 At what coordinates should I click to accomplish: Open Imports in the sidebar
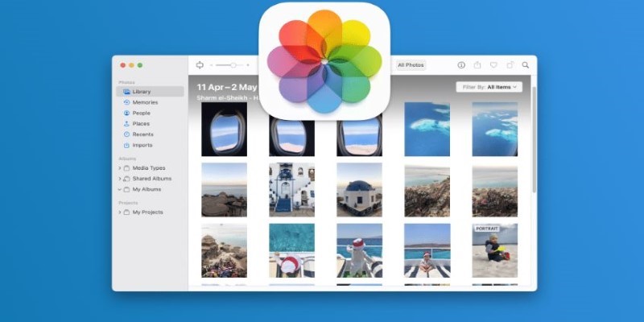tap(142, 146)
